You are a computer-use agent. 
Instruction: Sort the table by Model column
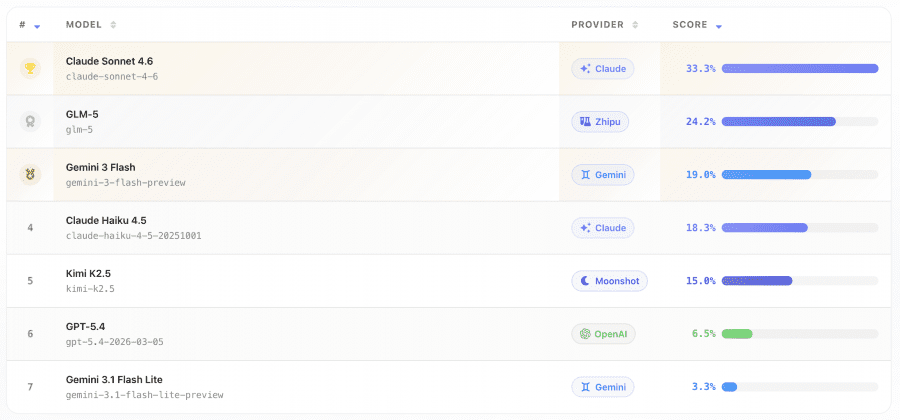click(113, 25)
